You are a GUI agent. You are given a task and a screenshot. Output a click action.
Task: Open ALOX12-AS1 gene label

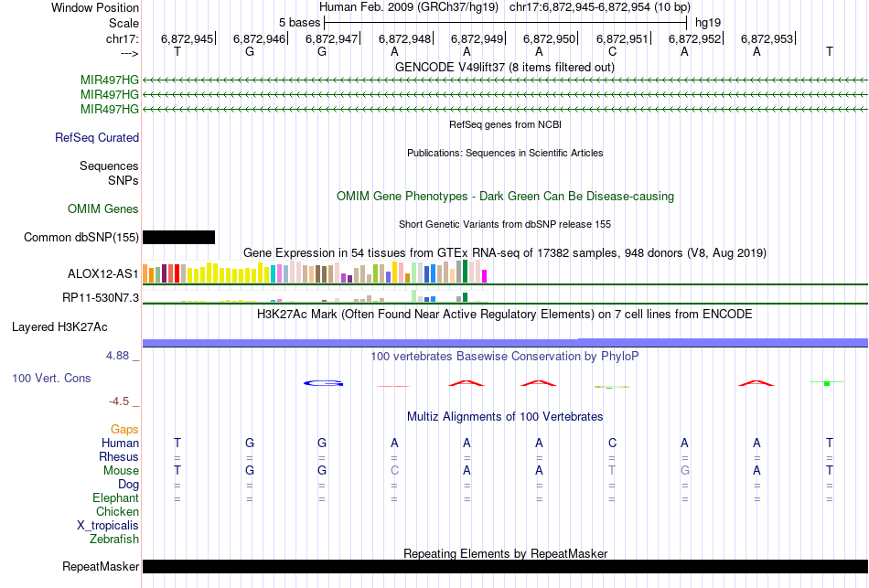(x=102, y=273)
